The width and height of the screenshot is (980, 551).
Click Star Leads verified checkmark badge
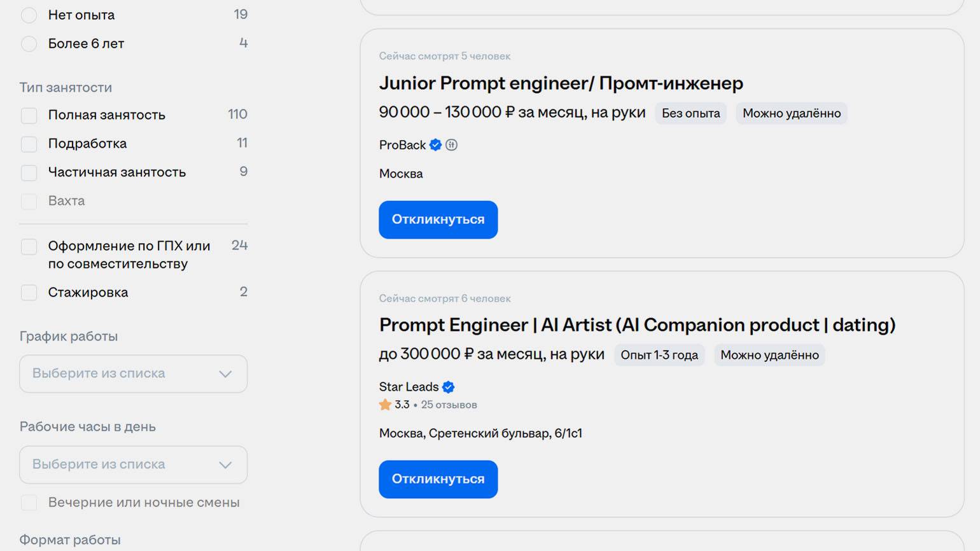pyautogui.click(x=449, y=387)
